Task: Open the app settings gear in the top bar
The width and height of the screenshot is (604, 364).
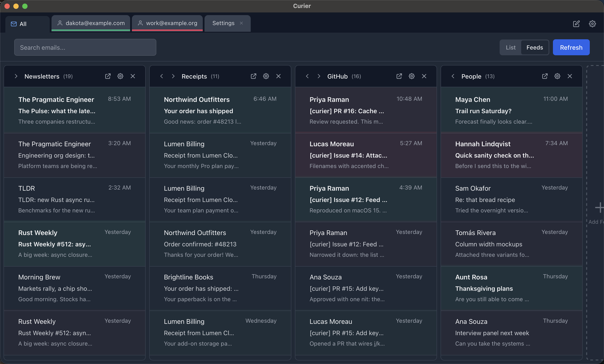Action: (592, 24)
